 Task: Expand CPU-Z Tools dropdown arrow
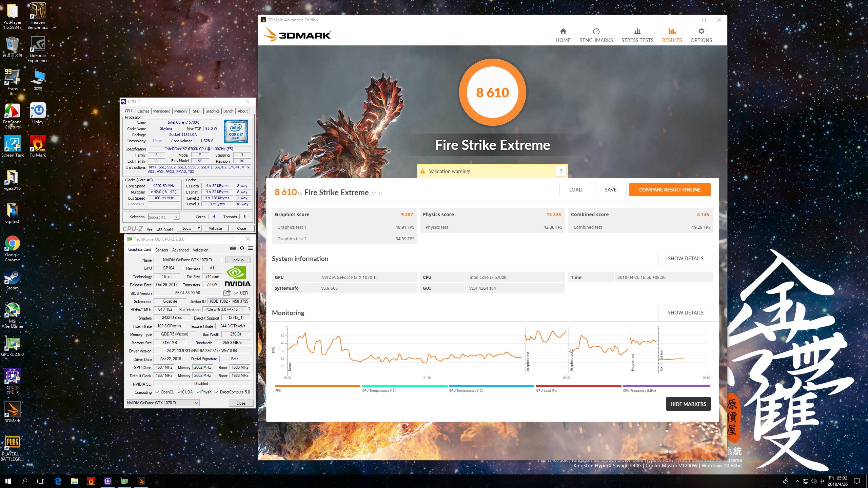199,228
